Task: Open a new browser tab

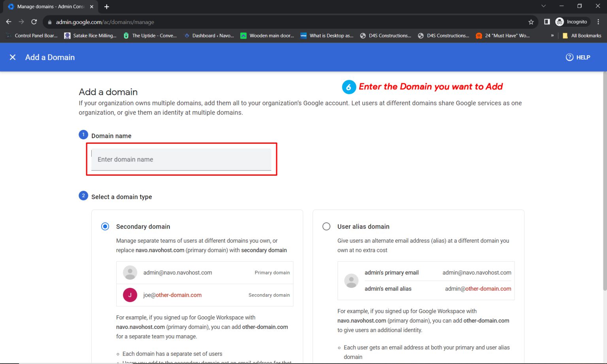Action: point(106,6)
